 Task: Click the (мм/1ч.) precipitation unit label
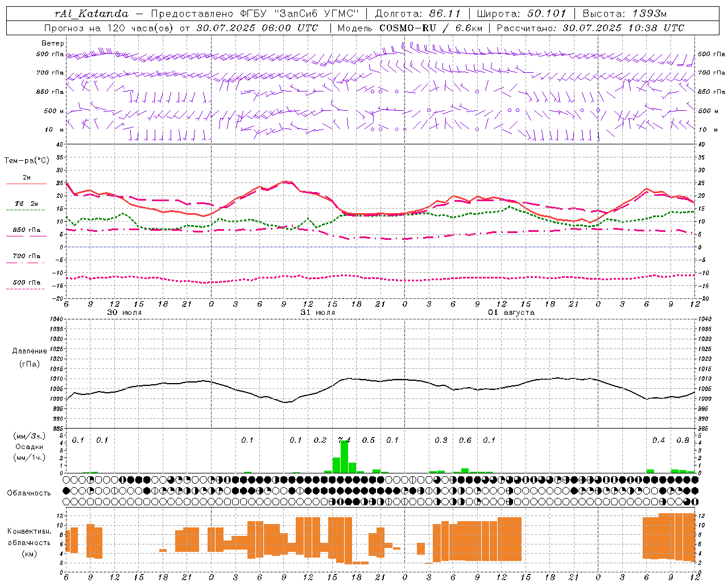point(30,458)
